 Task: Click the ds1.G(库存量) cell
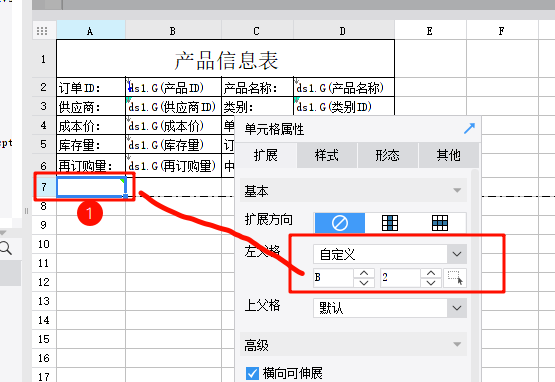tap(173, 144)
